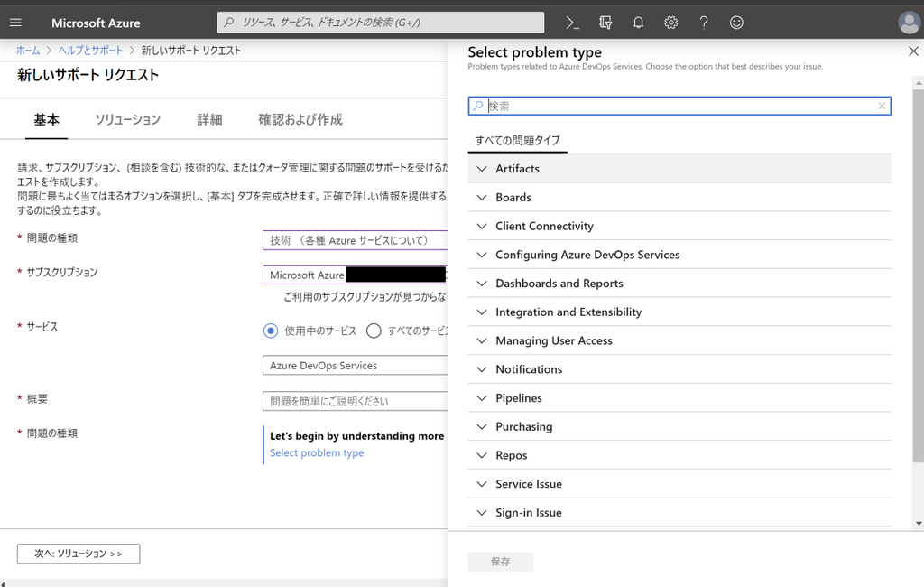Click the Microsoft Azure logo text

point(96,23)
